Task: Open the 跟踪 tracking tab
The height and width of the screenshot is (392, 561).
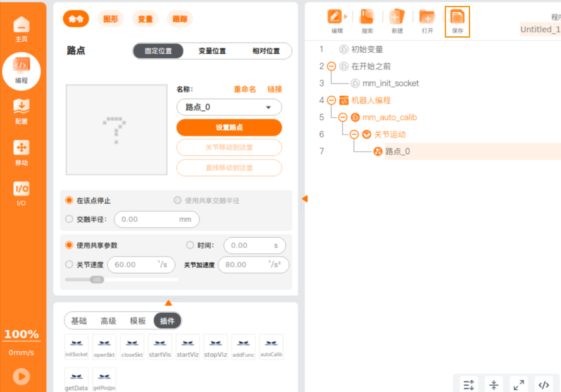Action: tap(180, 19)
